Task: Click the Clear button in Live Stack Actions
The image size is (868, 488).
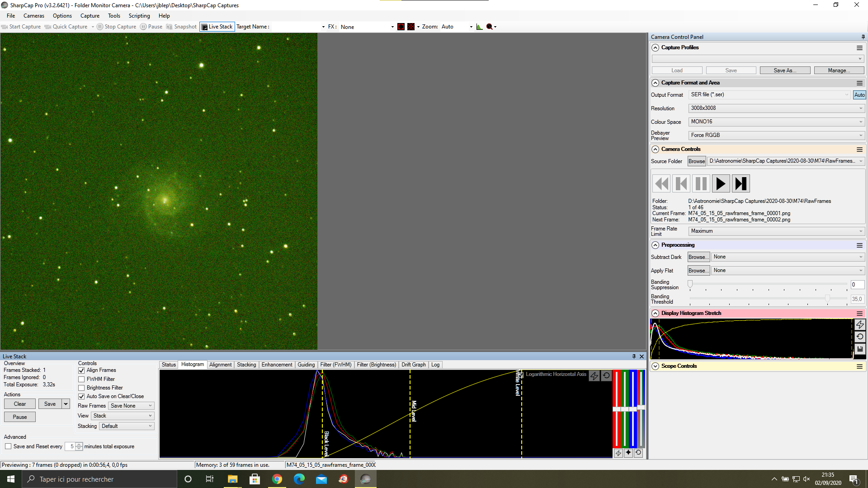Action: [20, 404]
